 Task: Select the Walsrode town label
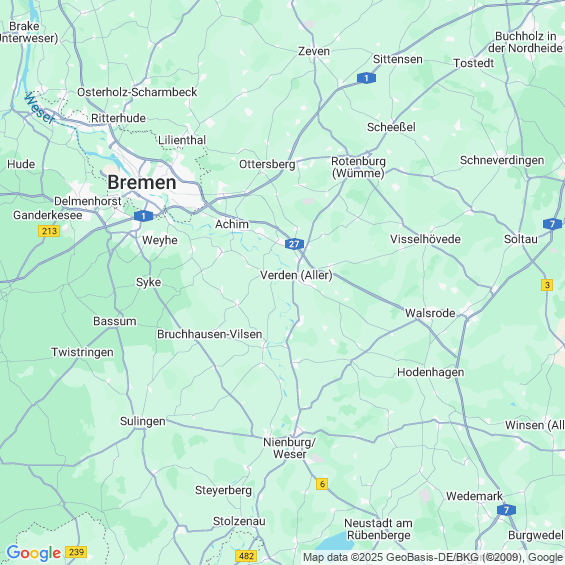click(430, 313)
